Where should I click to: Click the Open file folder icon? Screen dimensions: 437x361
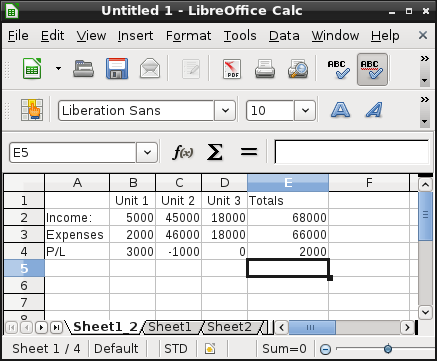click(83, 69)
